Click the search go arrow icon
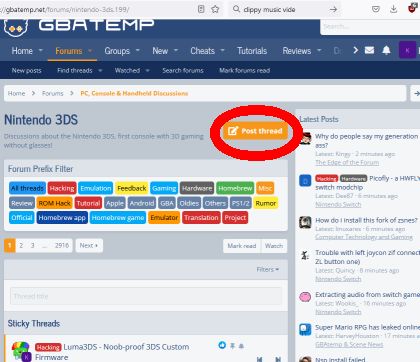Viewport: 420px width, 362px height. 333,9
